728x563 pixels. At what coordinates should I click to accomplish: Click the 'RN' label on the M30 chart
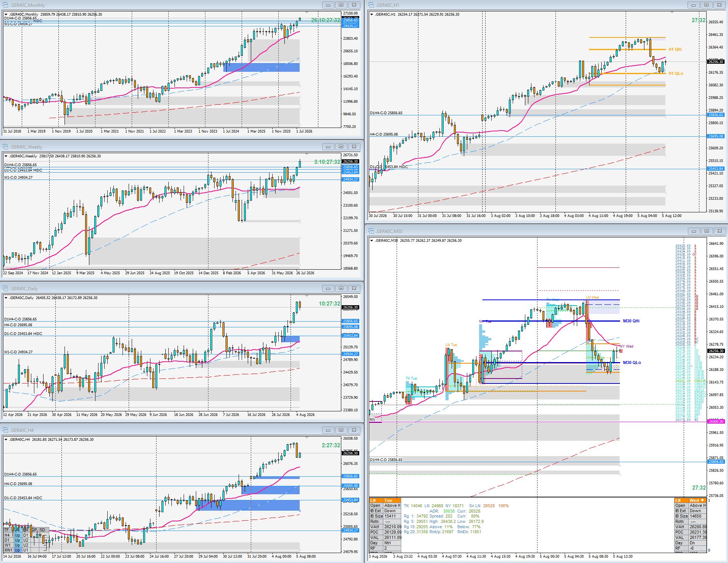pos(372,419)
